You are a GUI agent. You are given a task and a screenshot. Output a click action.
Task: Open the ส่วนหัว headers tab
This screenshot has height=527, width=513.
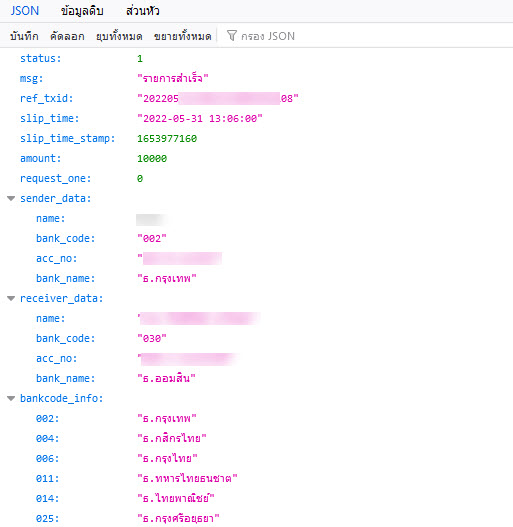(x=143, y=11)
